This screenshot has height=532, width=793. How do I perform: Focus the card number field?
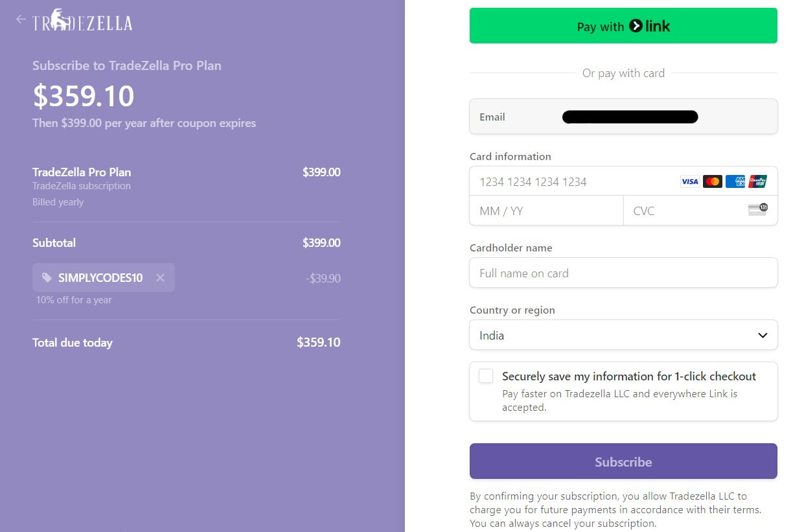click(x=570, y=182)
